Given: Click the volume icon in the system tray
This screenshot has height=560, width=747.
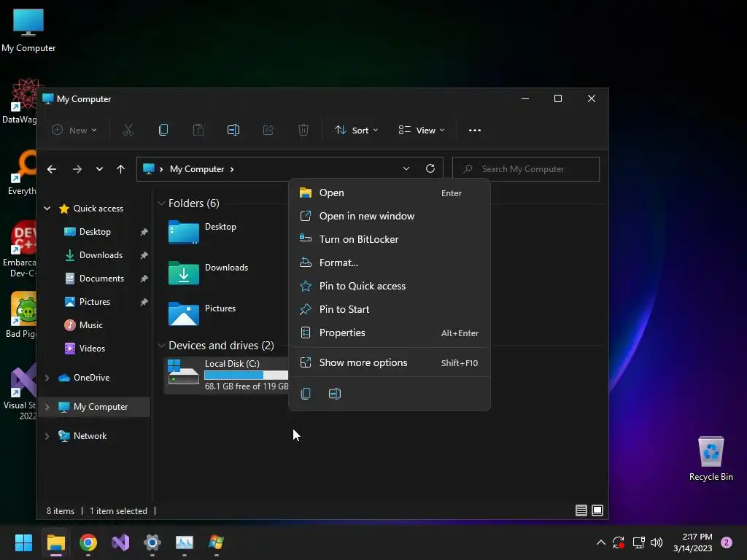Looking at the screenshot, I should tap(657, 542).
